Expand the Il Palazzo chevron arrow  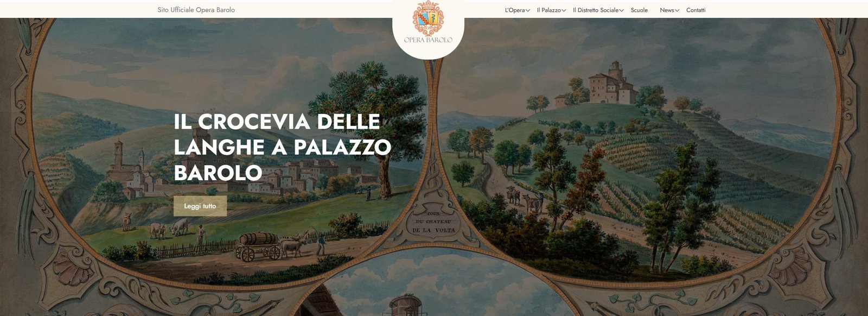(x=564, y=10)
